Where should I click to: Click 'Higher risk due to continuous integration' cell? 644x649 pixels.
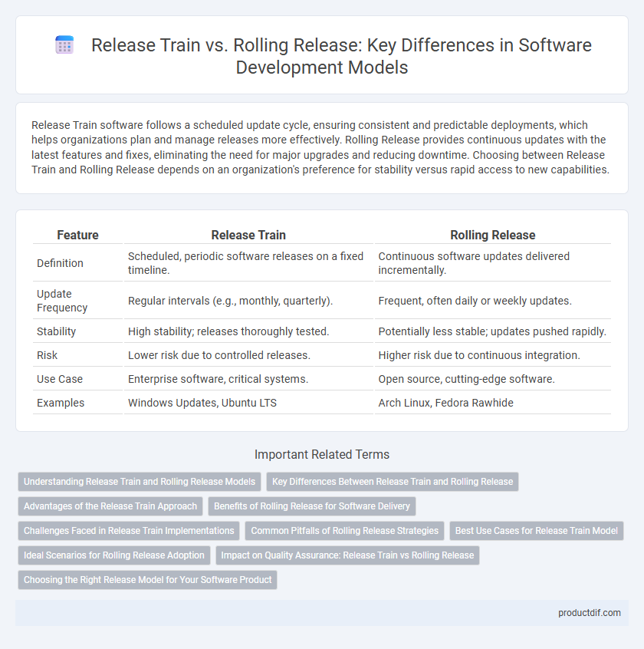pyautogui.click(x=493, y=355)
